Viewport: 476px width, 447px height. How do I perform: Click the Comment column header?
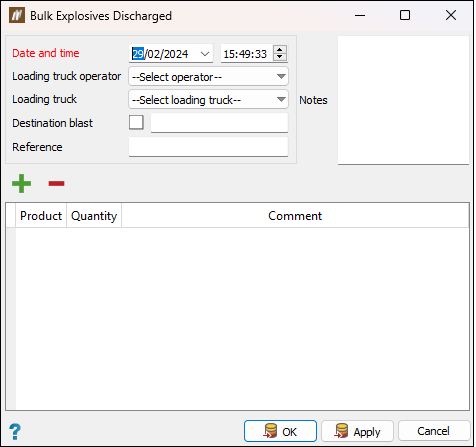295,216
